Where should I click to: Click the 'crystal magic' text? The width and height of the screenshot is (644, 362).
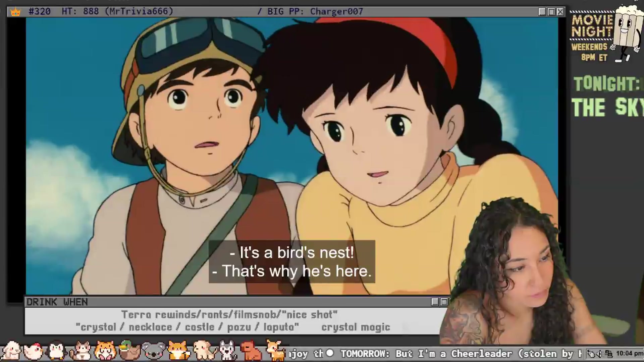[x=356, y=327]
